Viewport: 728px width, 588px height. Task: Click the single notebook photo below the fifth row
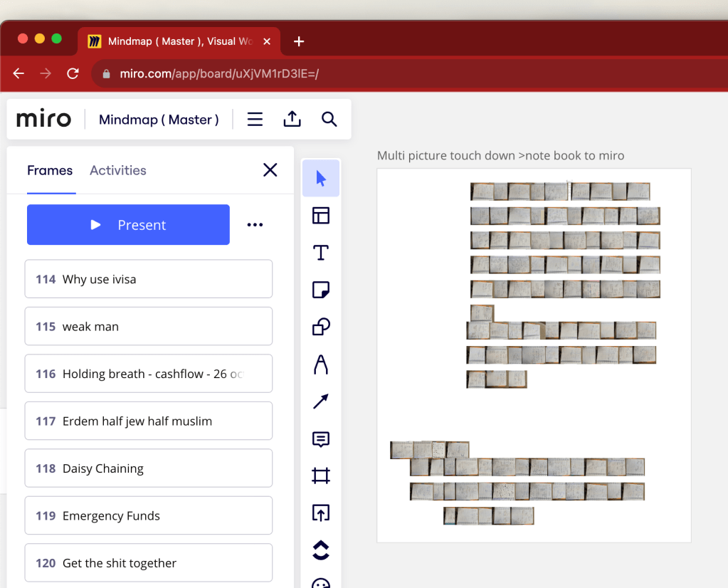pos(482,313)
